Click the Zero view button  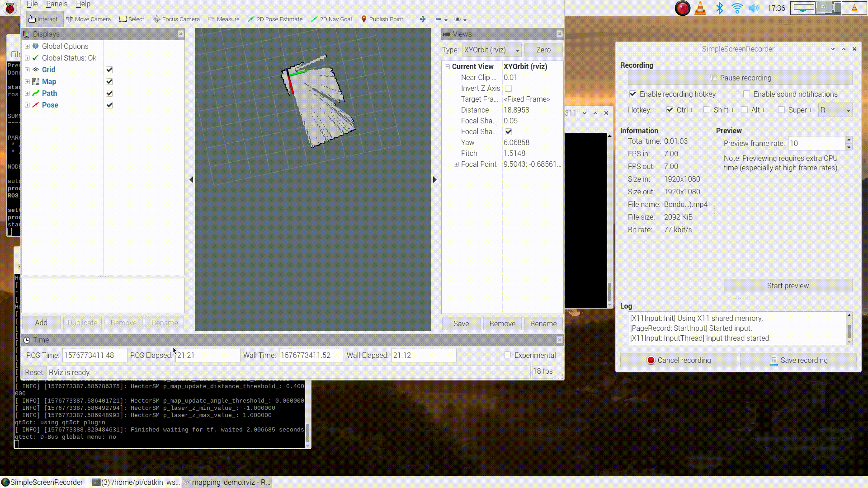pos(543,50)
